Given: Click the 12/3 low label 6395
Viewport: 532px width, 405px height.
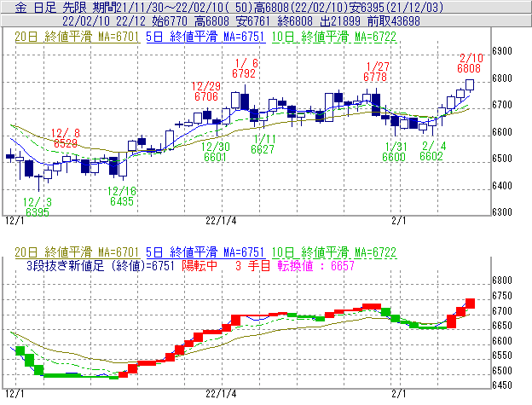Looking at the screenshot, I should [38, 212].
